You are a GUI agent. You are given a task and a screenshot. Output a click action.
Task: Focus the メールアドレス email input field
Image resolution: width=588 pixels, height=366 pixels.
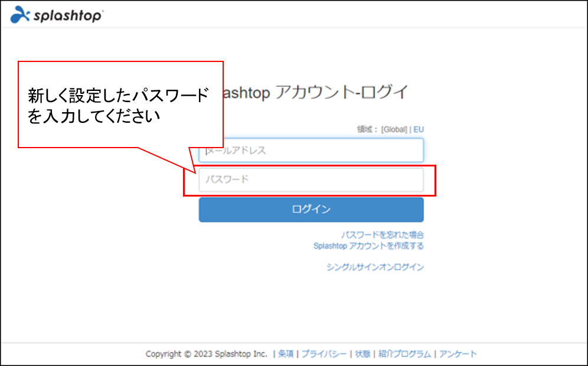(311, 151)
